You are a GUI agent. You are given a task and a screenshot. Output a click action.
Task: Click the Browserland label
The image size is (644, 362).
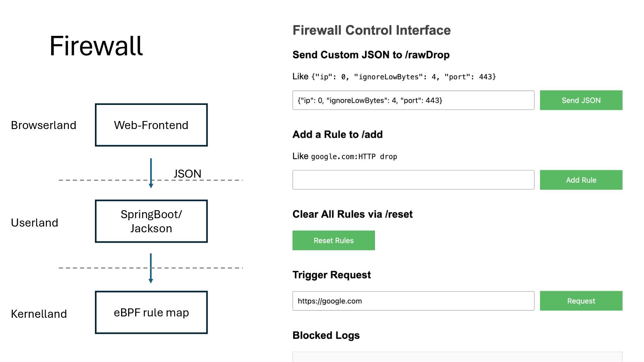(x=44, y=125)
